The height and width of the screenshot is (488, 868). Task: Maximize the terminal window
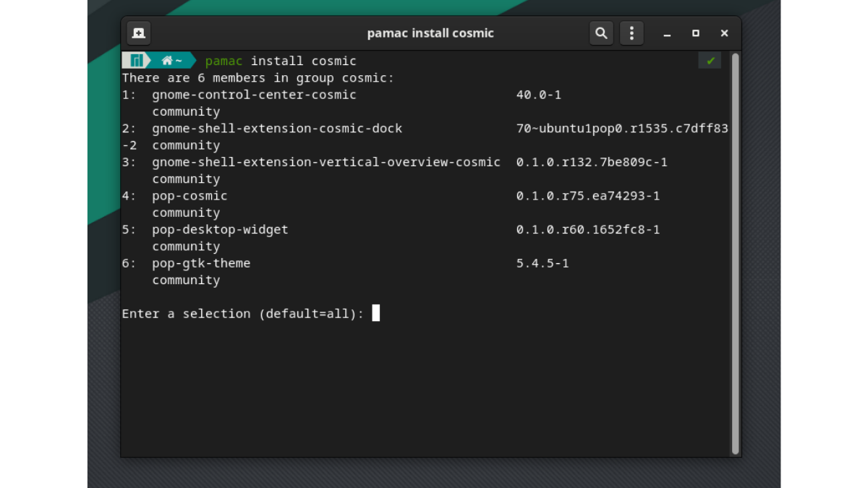click(695, 33)
